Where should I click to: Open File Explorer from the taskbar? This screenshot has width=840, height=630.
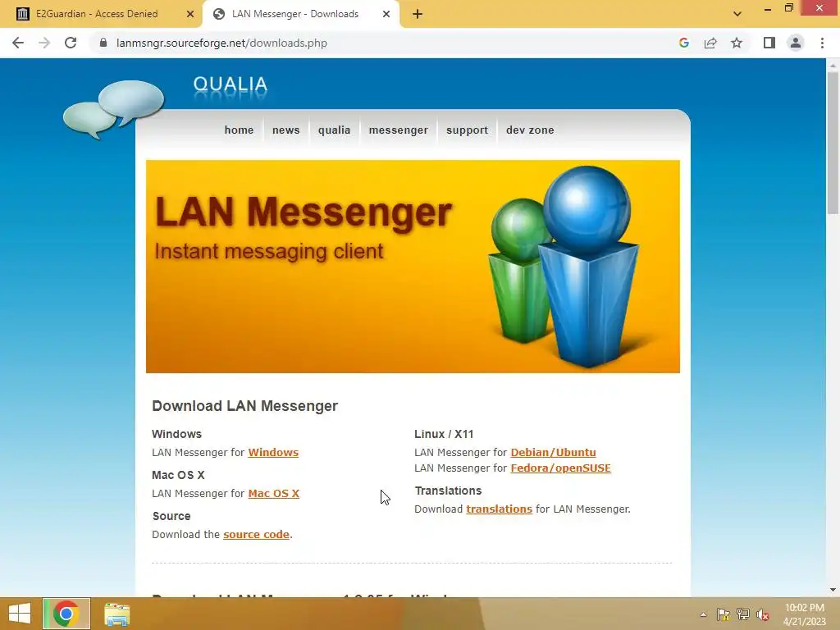116,614
